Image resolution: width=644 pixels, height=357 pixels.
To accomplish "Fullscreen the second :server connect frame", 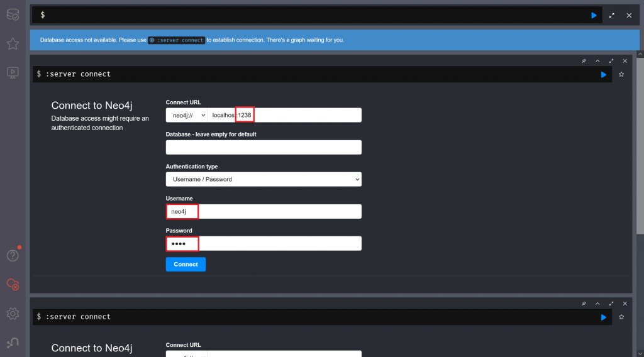I will (611, 304).
